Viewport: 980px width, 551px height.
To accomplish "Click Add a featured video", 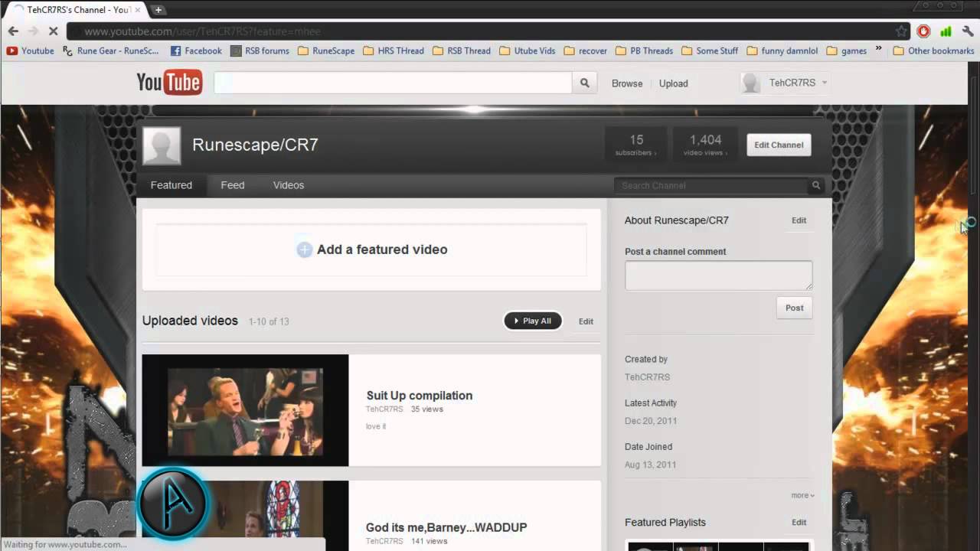I will coord(382,249).
